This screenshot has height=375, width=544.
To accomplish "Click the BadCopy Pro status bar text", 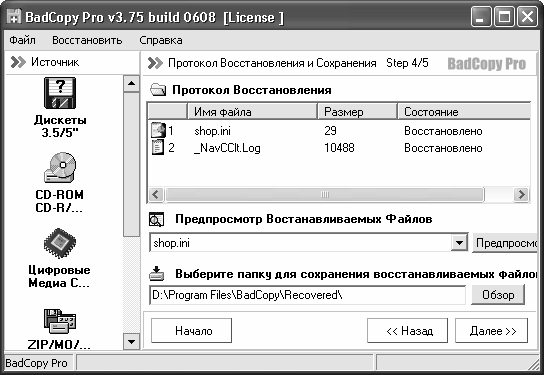I will (x=36, y=363).
